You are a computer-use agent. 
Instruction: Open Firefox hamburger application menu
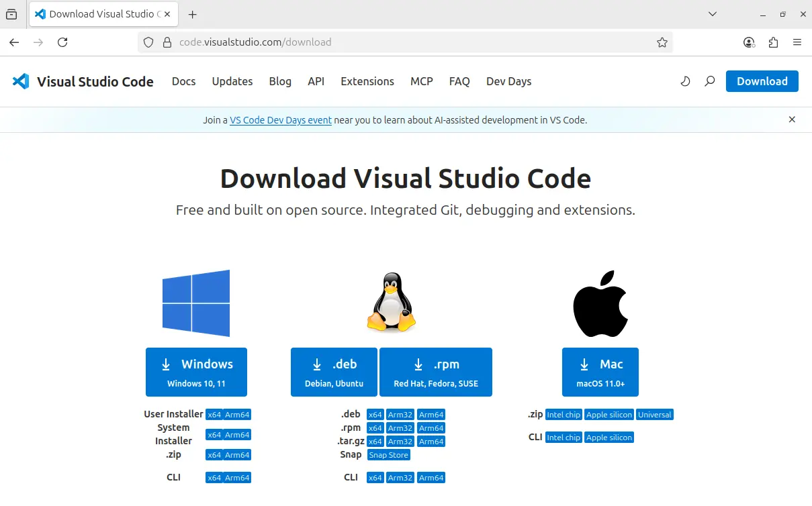point(797,42)
